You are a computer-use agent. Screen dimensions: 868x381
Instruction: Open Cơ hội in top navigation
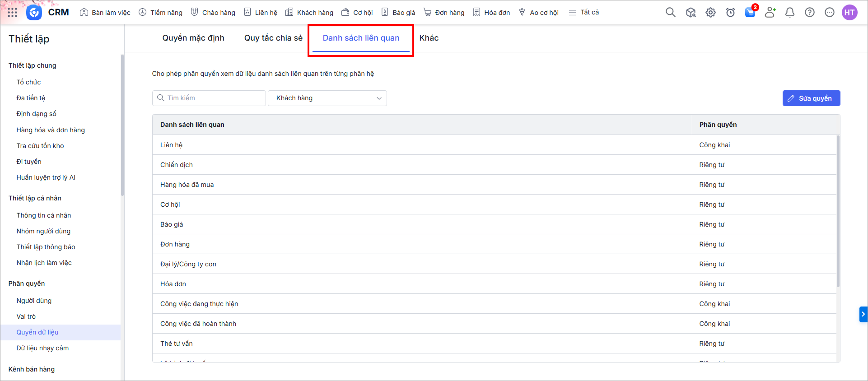357,12
